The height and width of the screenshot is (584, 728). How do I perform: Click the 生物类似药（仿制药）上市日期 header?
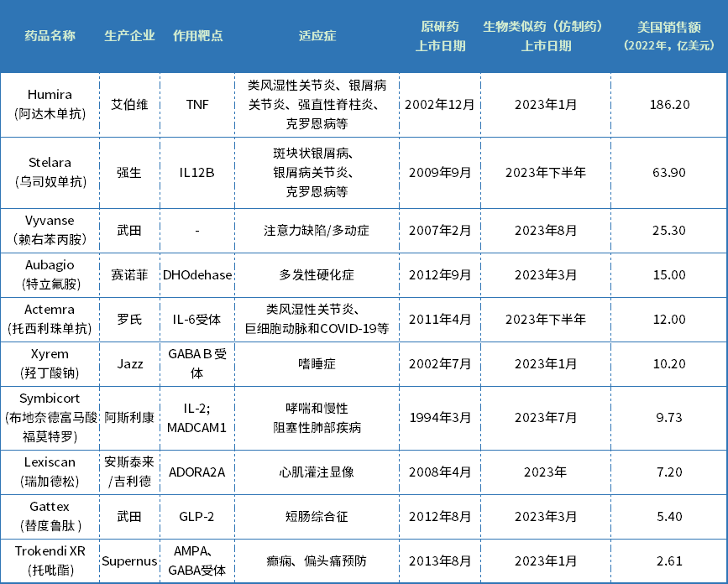pyautogui.click(x=546, y=36)
